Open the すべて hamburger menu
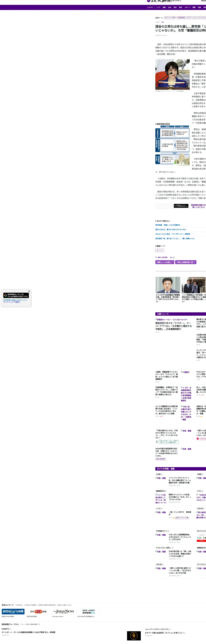 click(150, 8)
